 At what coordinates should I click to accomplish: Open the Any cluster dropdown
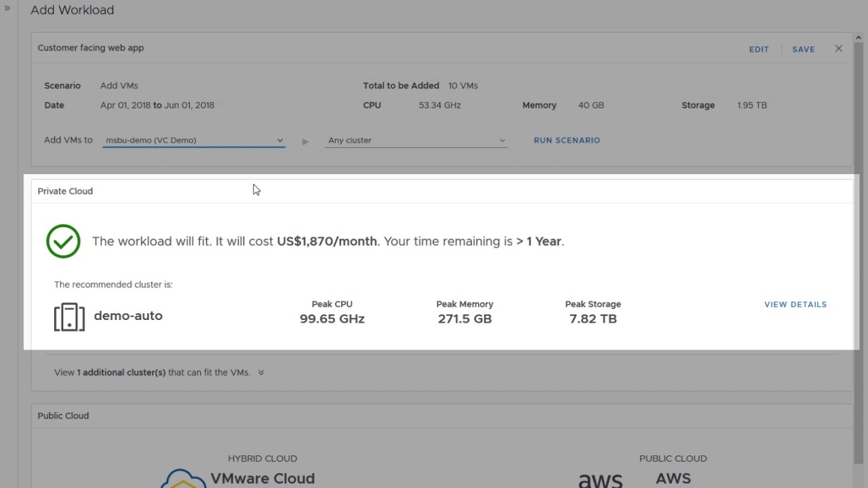click(416, 140)
